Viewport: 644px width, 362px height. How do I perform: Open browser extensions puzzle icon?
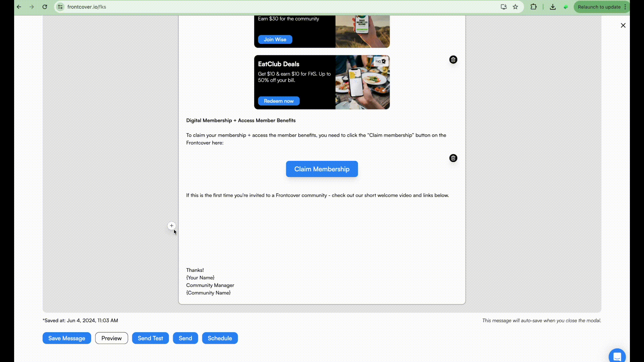click(x=533, y=7)
